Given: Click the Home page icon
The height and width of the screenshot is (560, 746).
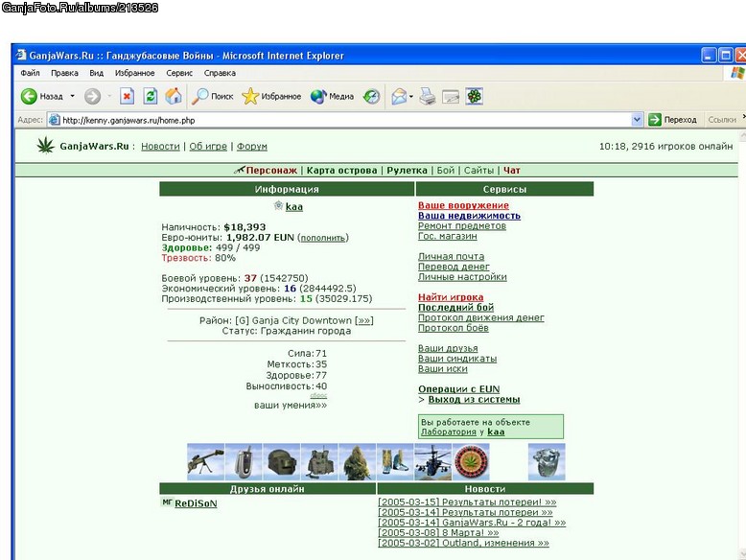Looking at the screenshot, I should [x=174, y=96].
